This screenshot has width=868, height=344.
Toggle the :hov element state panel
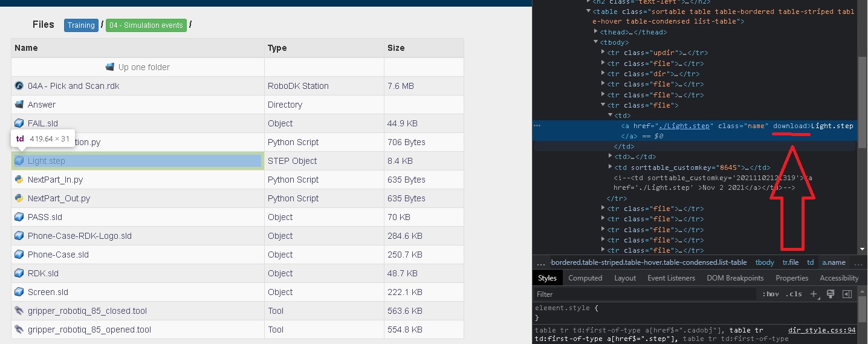[771, 294]
